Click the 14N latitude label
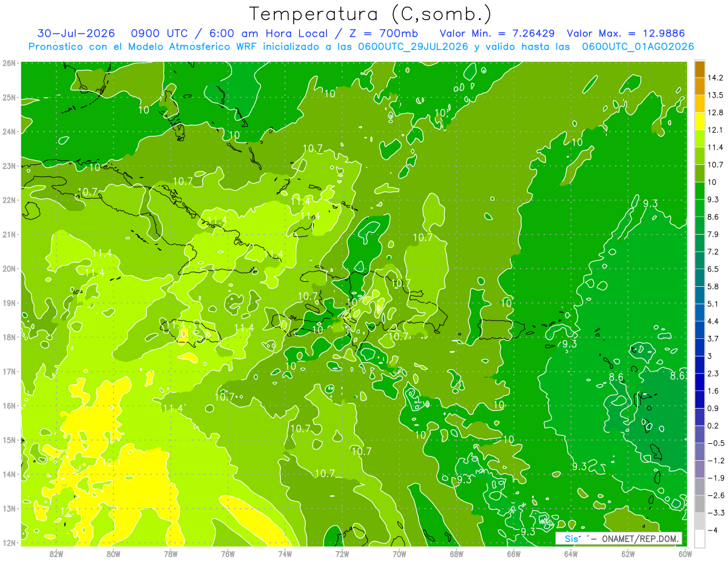The width and height of the screenshot is (728, 562). (x=9, y=474)
